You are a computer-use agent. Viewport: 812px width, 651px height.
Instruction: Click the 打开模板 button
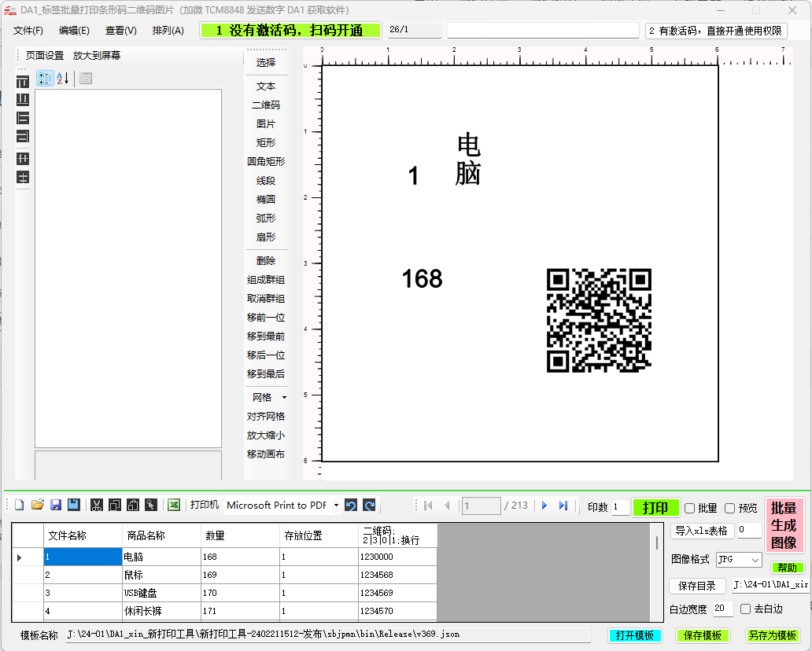(635, 635)
